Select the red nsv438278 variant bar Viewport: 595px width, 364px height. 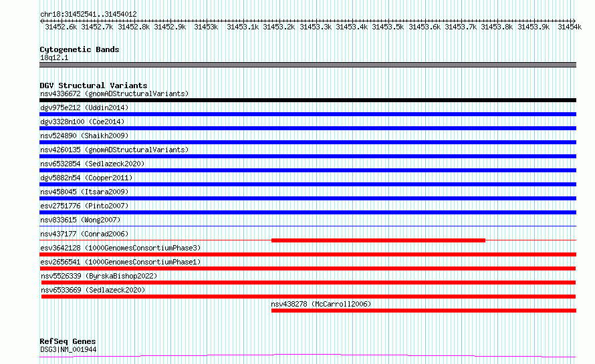click(424, 311)
